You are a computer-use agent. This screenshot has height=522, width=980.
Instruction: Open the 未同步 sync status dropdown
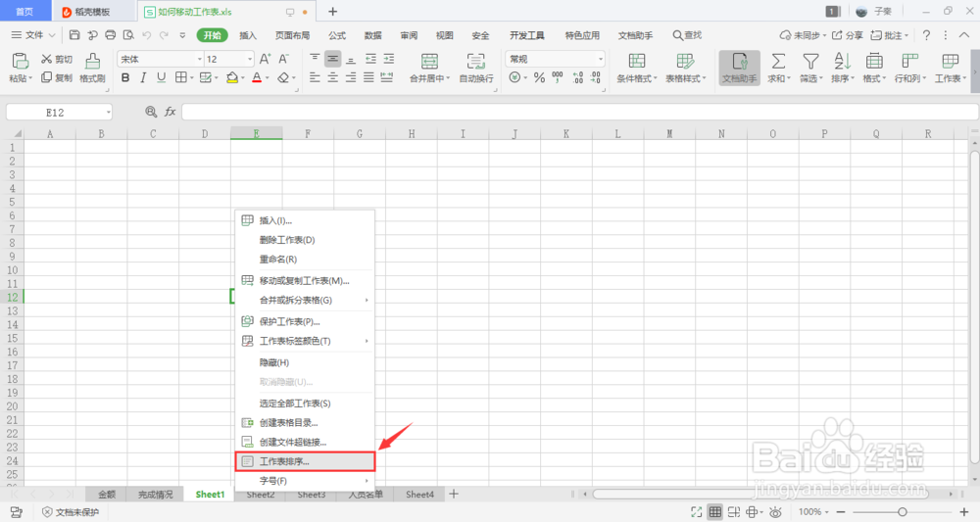[x=803, y=35]
